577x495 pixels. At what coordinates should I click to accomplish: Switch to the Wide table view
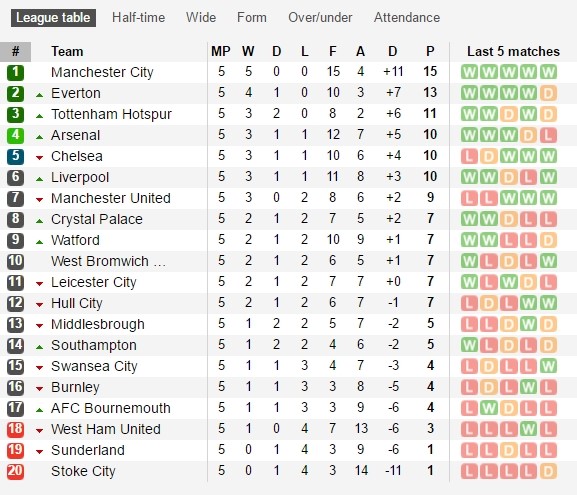click(201, 18)
